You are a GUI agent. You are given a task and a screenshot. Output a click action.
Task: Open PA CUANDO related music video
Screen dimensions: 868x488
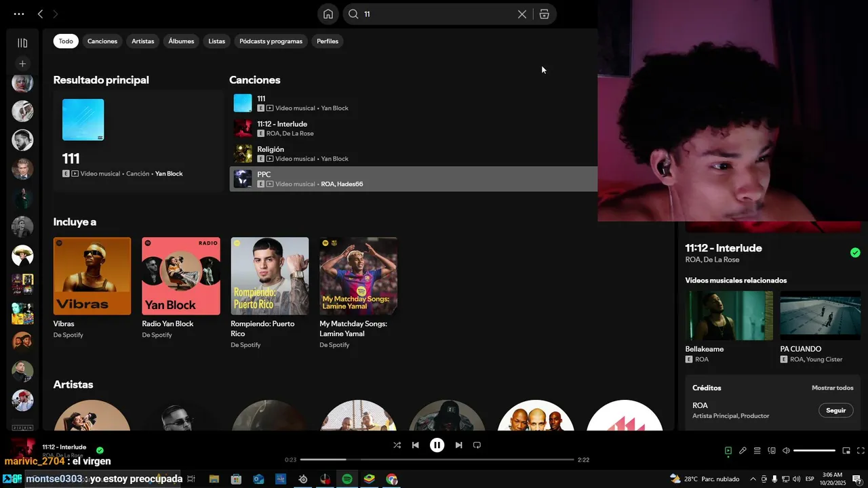821,327
